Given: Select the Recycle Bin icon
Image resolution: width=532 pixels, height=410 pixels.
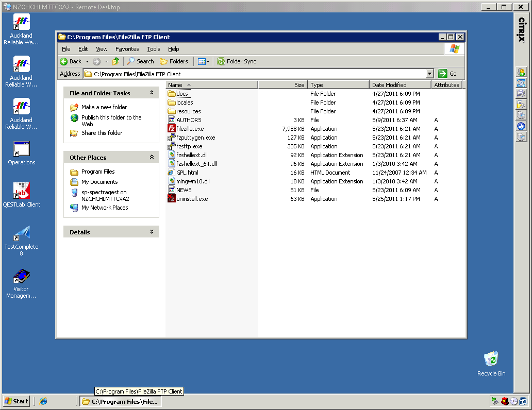Looking at the screenshot, I should (x=491, y=359).
